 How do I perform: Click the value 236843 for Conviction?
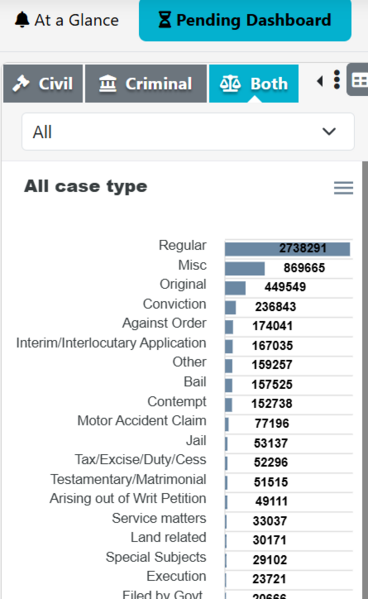276,307
